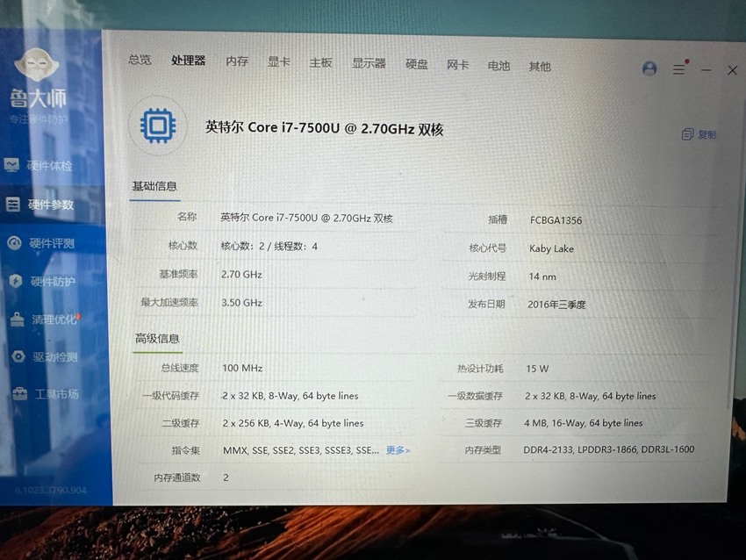Open 驱动检测 driver detection
This screenshot has width=746, height=560.
coord(45,356)
